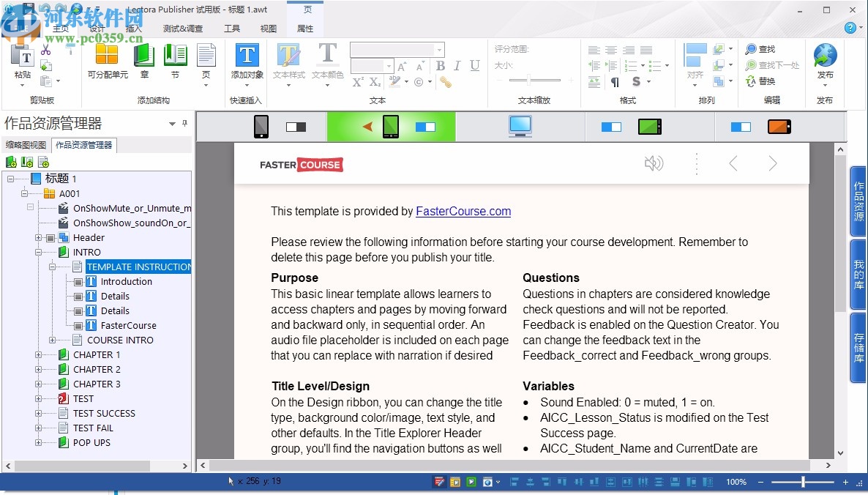Click the zoom slider in status bar
This screenshot has width=868, height=495.
tap(803, 482)
